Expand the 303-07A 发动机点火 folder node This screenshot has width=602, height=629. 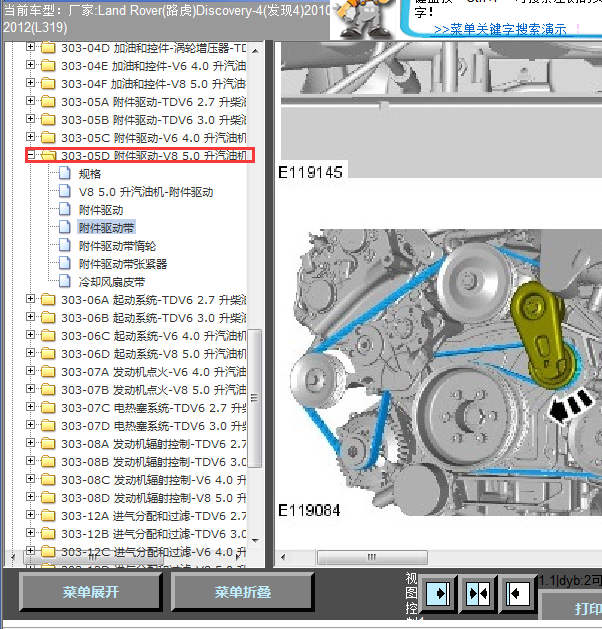tap(30, 371)
